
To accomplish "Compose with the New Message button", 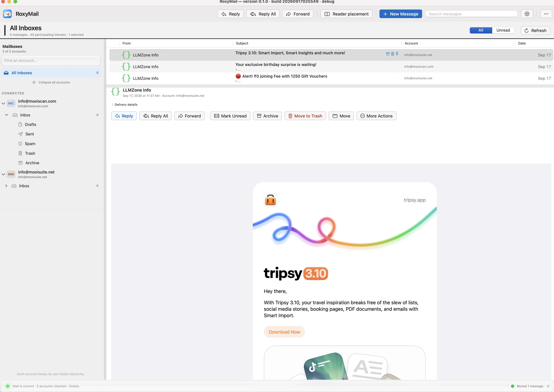I will [x=400, y=14].
